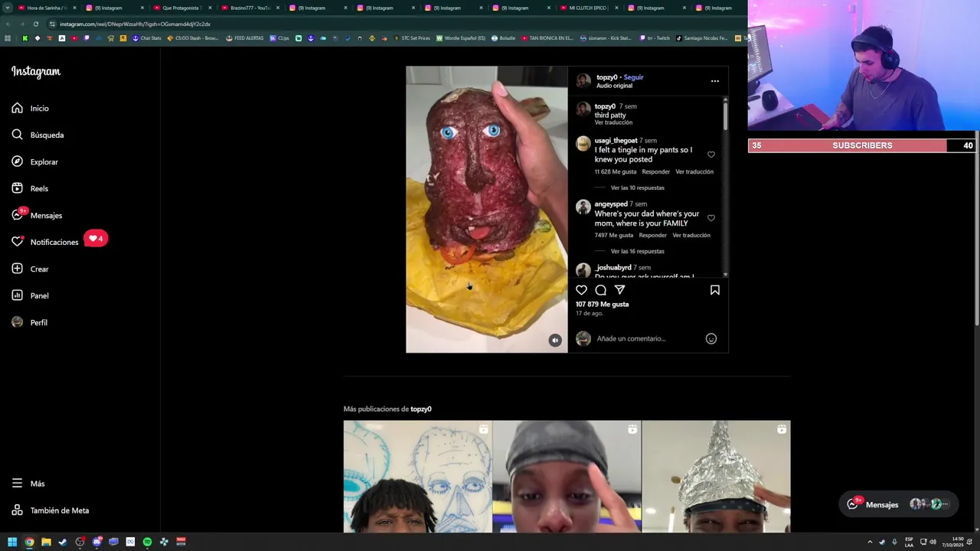Open File Explorer from taskbar
Screen dimensions: 980x551
46,542
